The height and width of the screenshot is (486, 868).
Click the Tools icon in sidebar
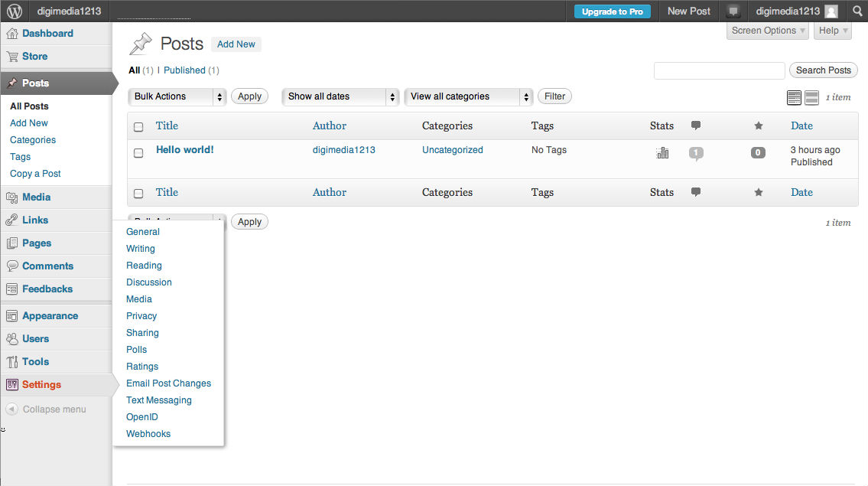[12, 362]
